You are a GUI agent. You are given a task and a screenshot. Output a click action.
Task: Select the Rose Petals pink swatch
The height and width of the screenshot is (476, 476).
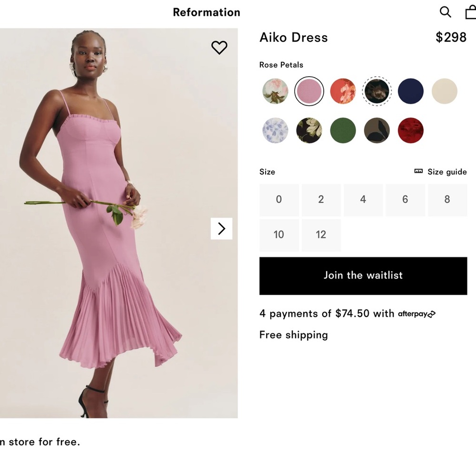pos(309,91)
